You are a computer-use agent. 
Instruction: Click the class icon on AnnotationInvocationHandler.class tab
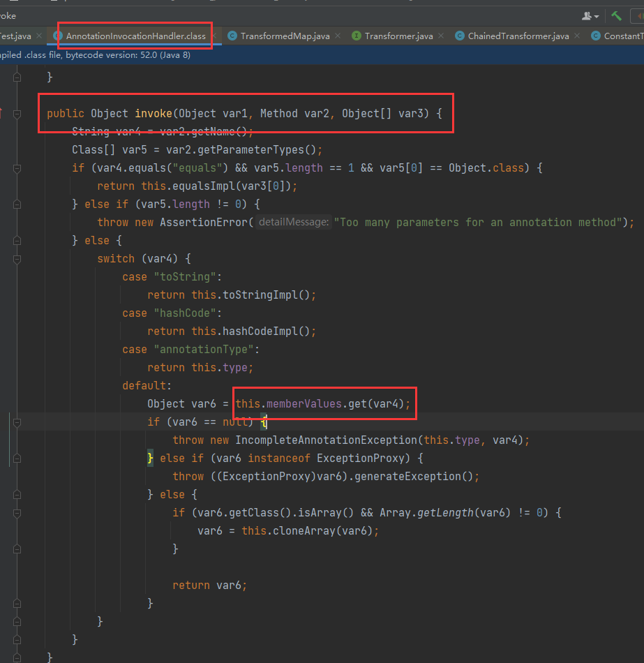tap(58, 36)
